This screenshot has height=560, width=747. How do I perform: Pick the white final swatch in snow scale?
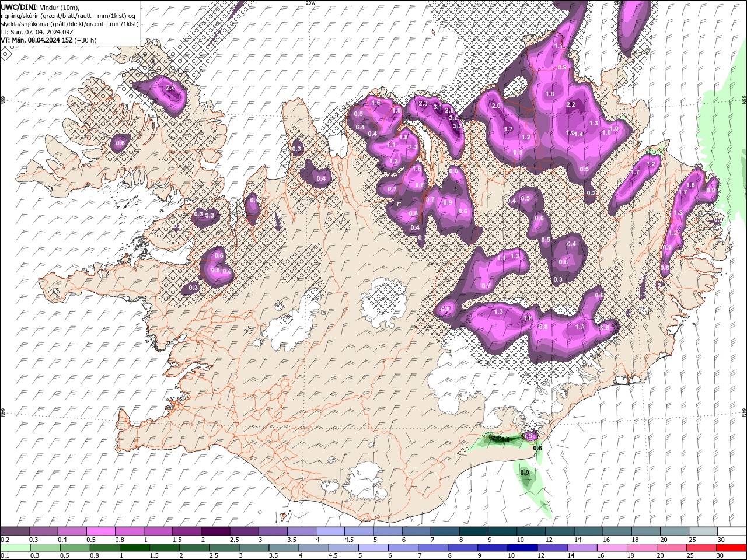tap(731, 531)
